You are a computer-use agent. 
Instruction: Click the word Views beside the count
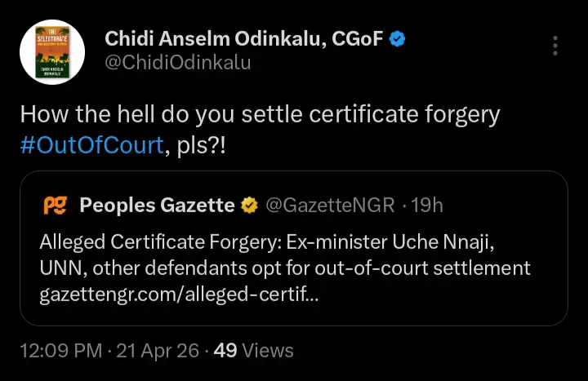tap(268, 351)
